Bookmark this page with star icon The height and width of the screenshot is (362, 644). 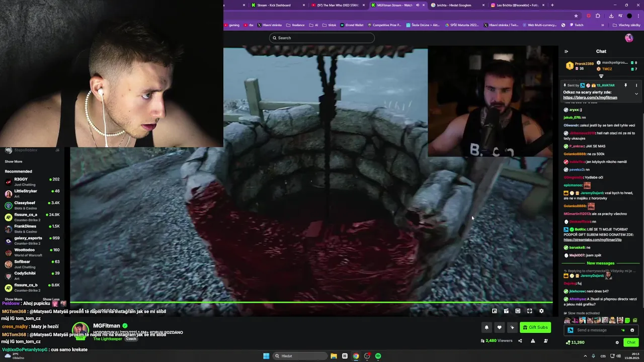point(576,16)
